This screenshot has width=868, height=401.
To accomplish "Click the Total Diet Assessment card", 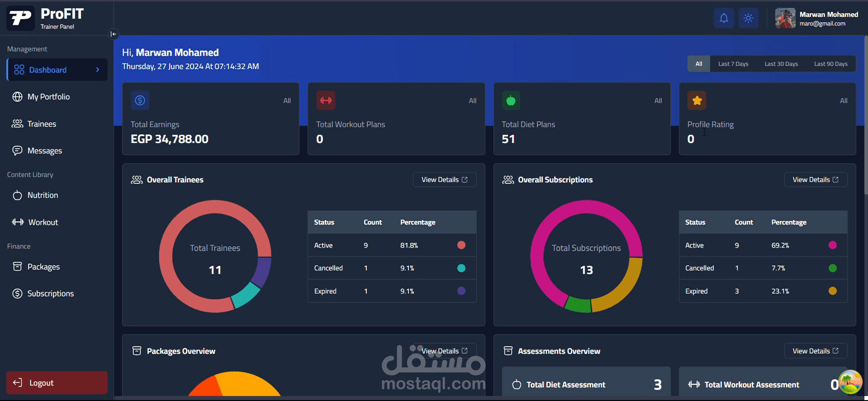I will point(586,382).
